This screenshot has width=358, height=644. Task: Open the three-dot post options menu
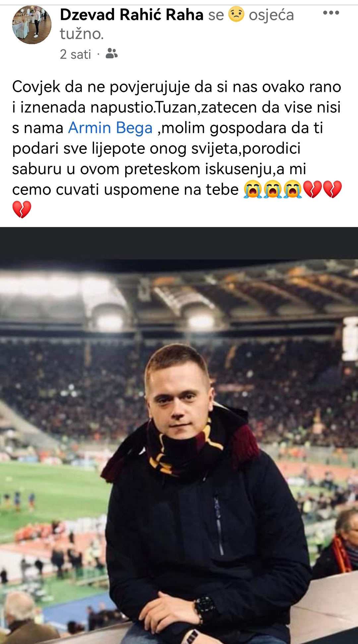(331, 13)
